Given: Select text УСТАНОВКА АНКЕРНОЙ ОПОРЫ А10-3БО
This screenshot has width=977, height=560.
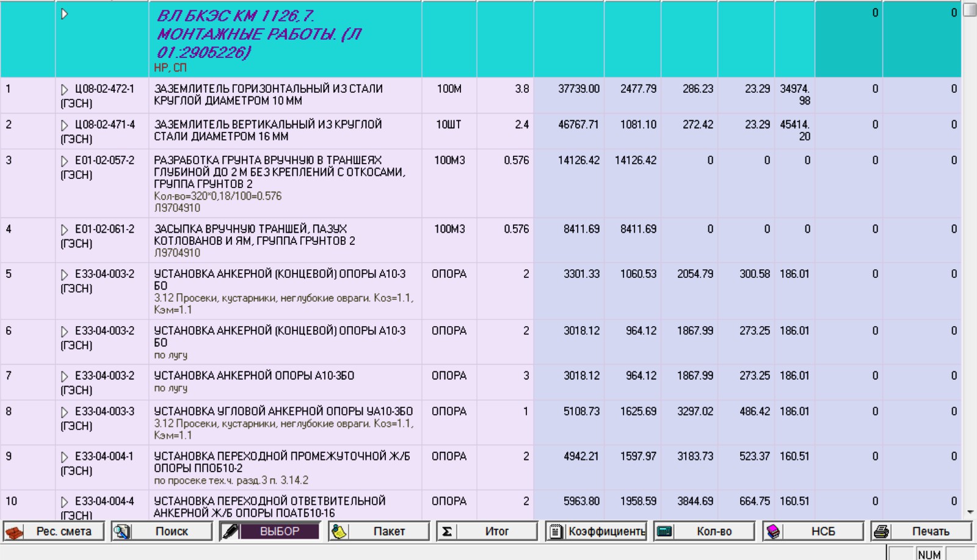Looking at the screenshot, I should tap(254, 376).
